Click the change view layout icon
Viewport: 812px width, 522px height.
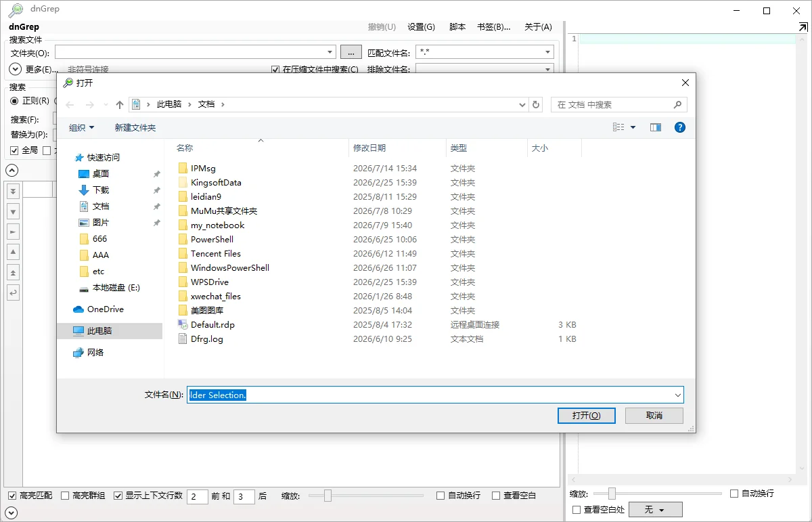pos(618,127)
